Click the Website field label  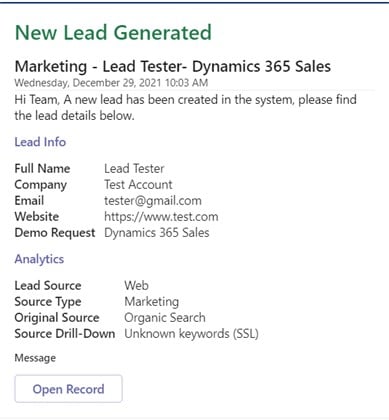37,217
